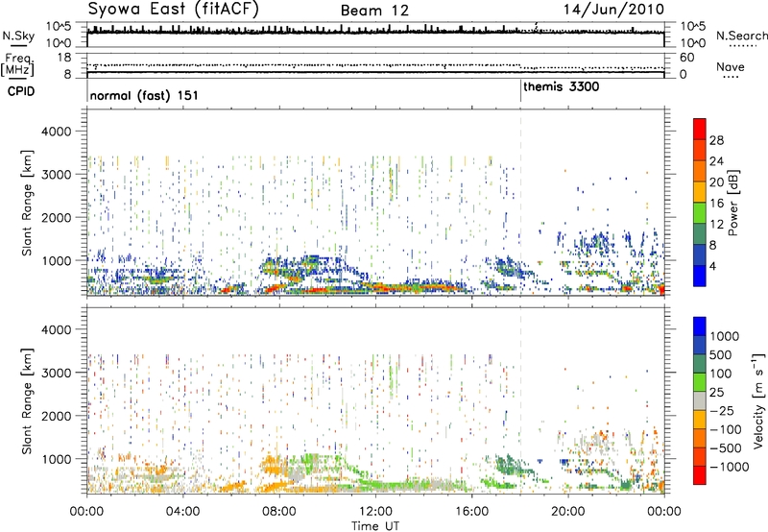Select the 'Beam 12' heading
Screen dimensions: 768x532
[x=374, y=11]
